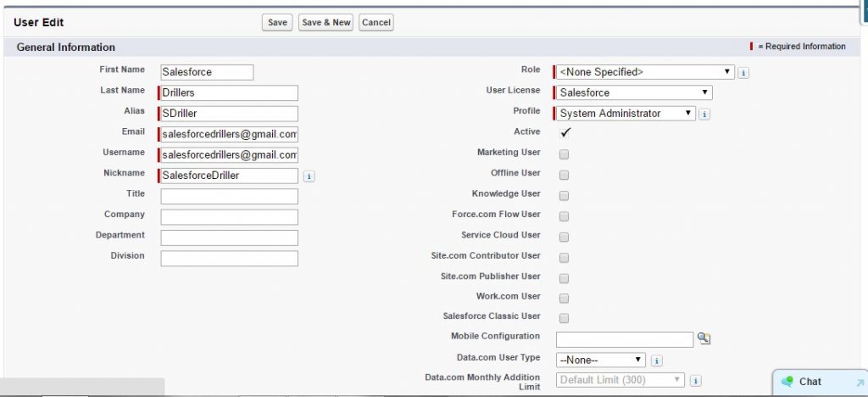Image resolution: width=868 pixels, height=397 pixels.
Task: Tick the Salesforce Classic User checkbox
Action: pyautogui.click(x=564, y=318)
